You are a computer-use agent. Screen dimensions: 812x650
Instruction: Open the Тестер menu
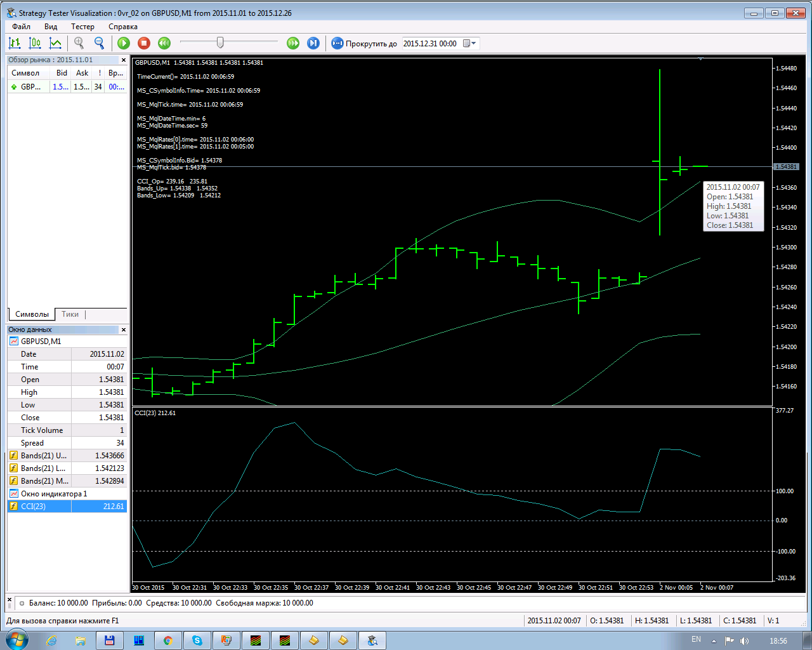click(82, 27)
